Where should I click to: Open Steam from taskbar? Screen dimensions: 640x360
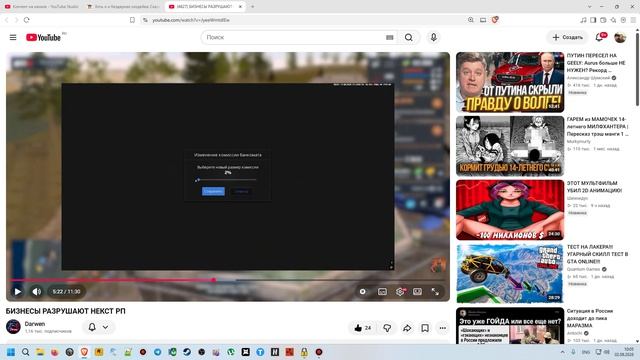(x=187, y=352)
